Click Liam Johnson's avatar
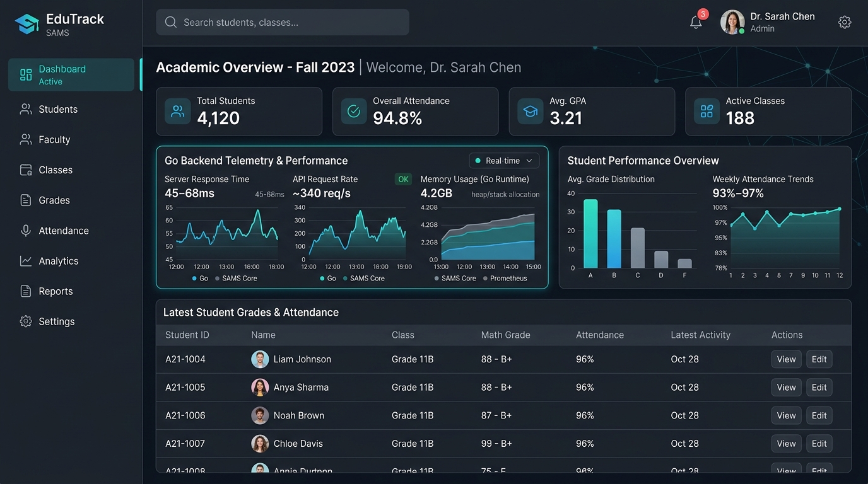Viewport: 868px width, 484px height. tap(260, 359)
